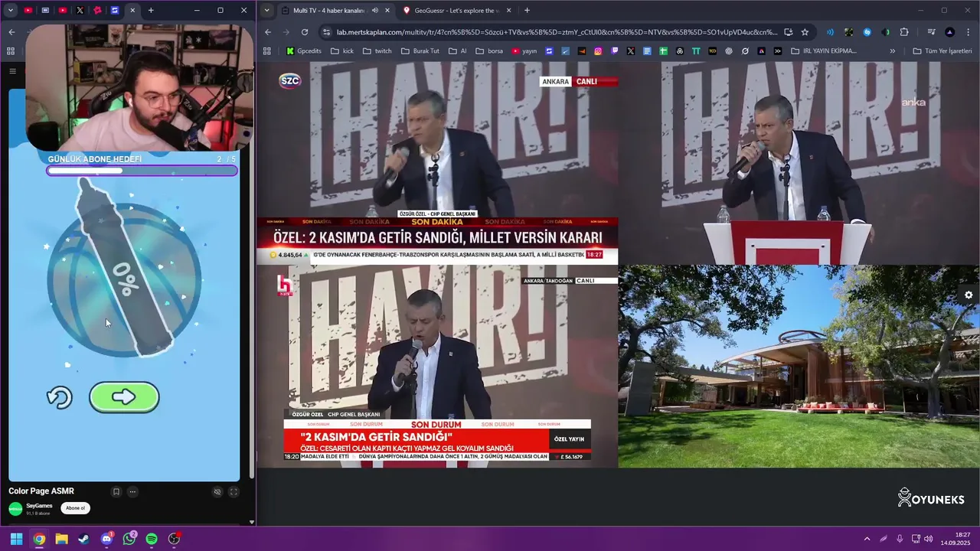Open the Gpcedits bookmark
980x551 pixels.
(x=303, y=51)
